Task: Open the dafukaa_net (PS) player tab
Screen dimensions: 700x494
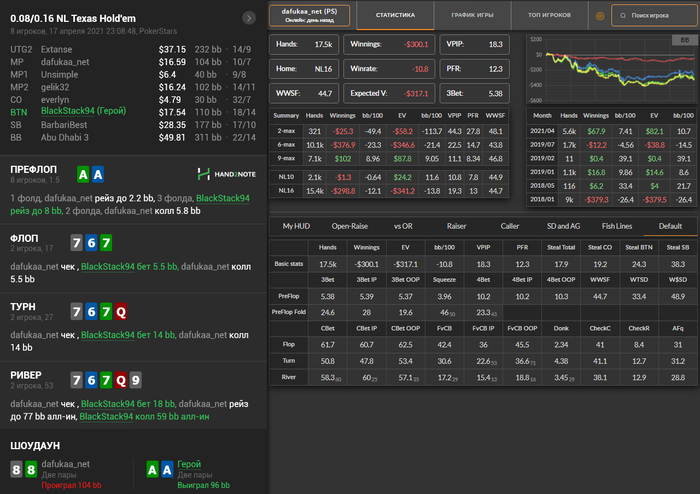Action: pyautogui.click(x=309, y=16)
